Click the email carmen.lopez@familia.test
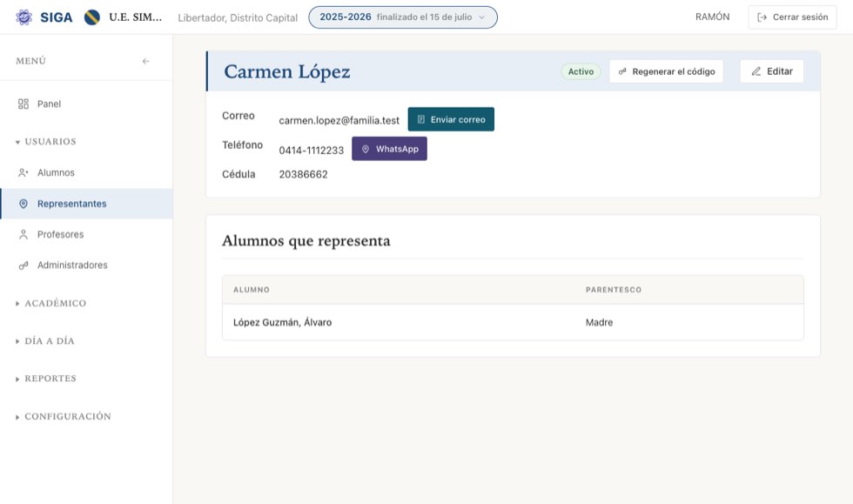The height and width of the screenshot is (504, 853). pos(339,121)
